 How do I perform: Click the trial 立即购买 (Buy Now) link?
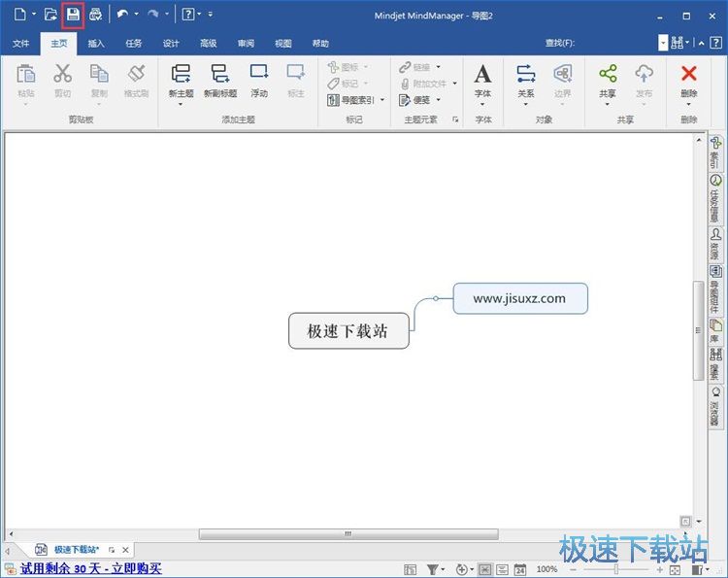137,568
